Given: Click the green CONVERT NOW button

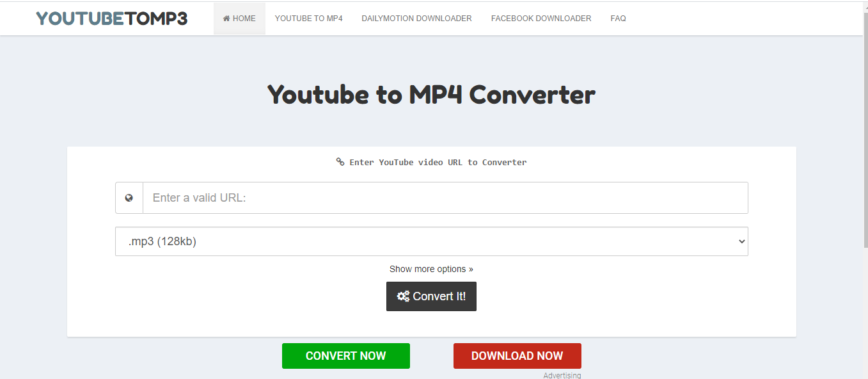Looking at the screenshot, I should click(x=346, y=356).
